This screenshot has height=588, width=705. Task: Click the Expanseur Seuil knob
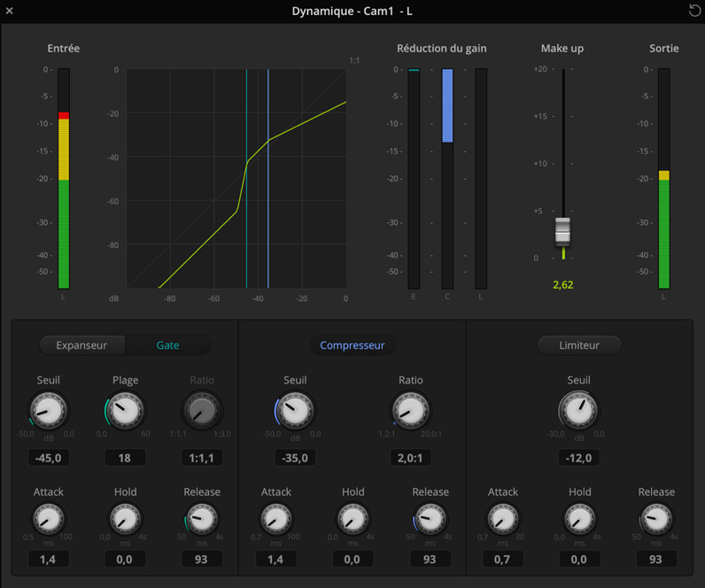click(x=49, y=411)
